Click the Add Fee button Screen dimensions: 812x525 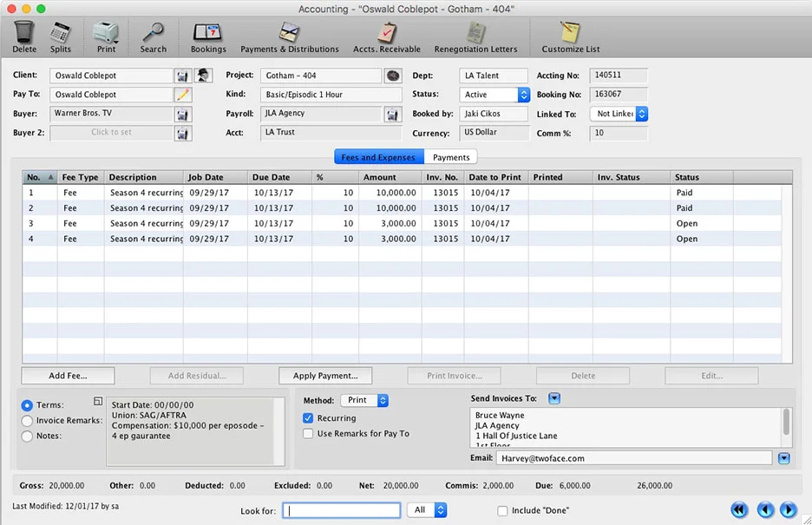[69, 376]
